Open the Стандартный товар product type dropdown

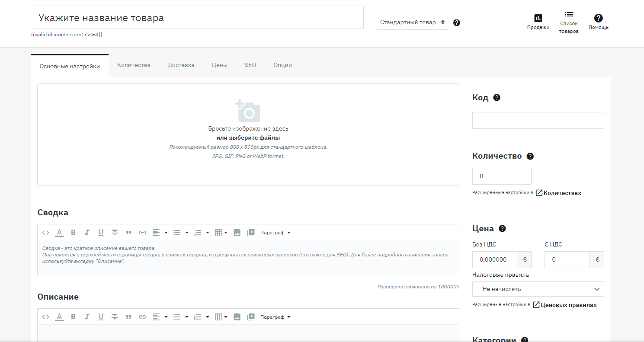pyautogui.click(x=412, y=22)
